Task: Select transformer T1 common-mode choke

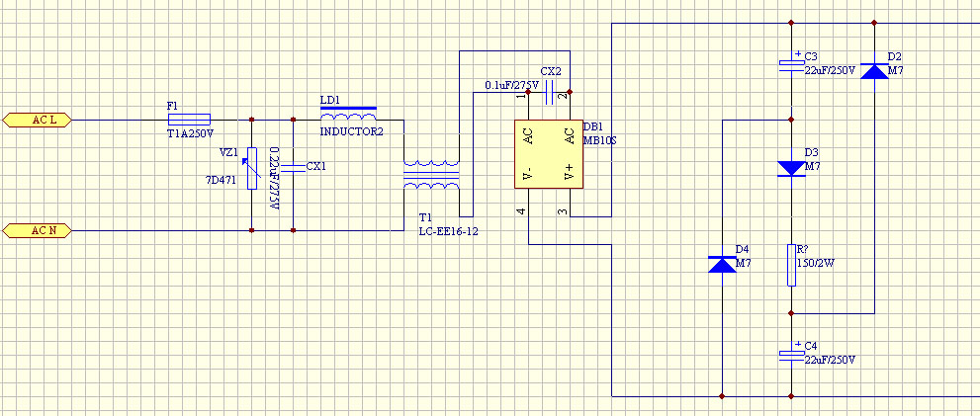Action: pyautogui.click(x=431, y=174)
